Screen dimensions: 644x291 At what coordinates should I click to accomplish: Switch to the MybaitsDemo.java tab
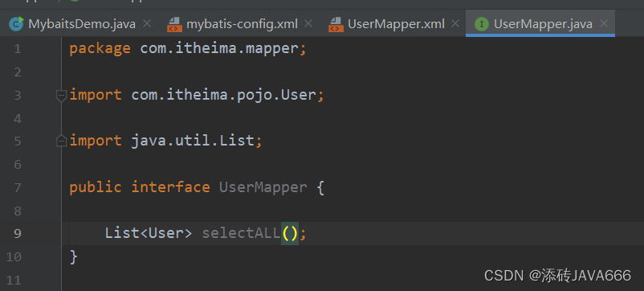[x=82, y=24]
